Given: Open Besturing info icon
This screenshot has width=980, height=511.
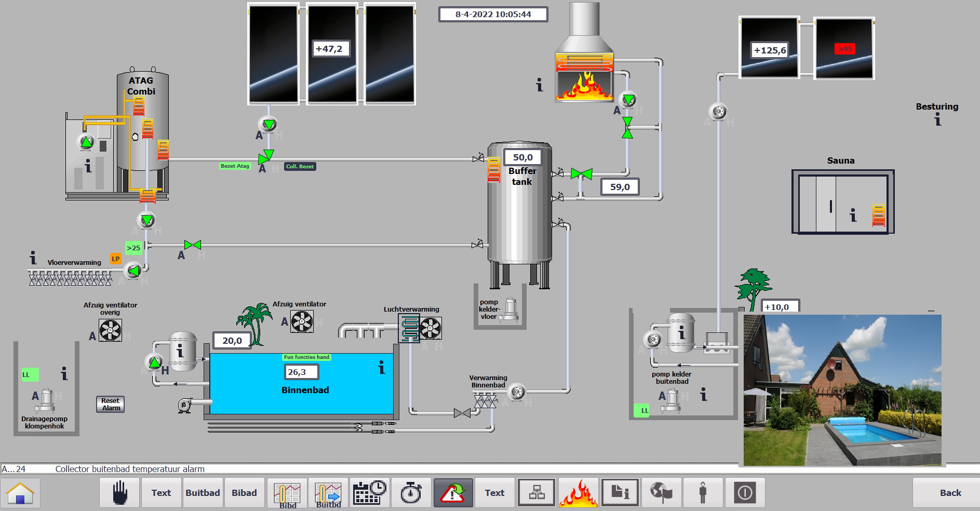Looking at the screenshot, I should pos(937,120).
